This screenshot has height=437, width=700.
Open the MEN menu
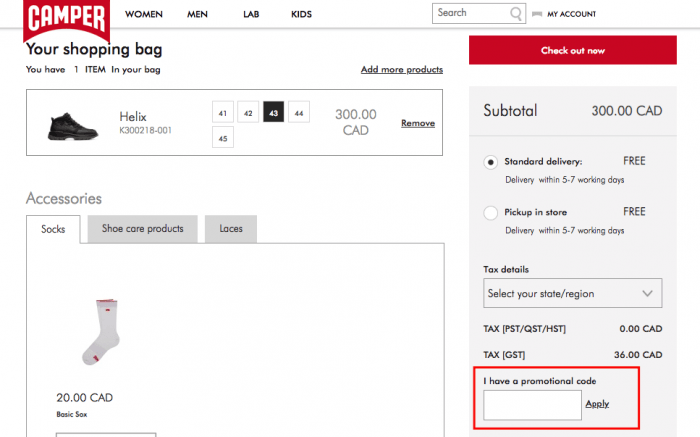click(197, 14)
